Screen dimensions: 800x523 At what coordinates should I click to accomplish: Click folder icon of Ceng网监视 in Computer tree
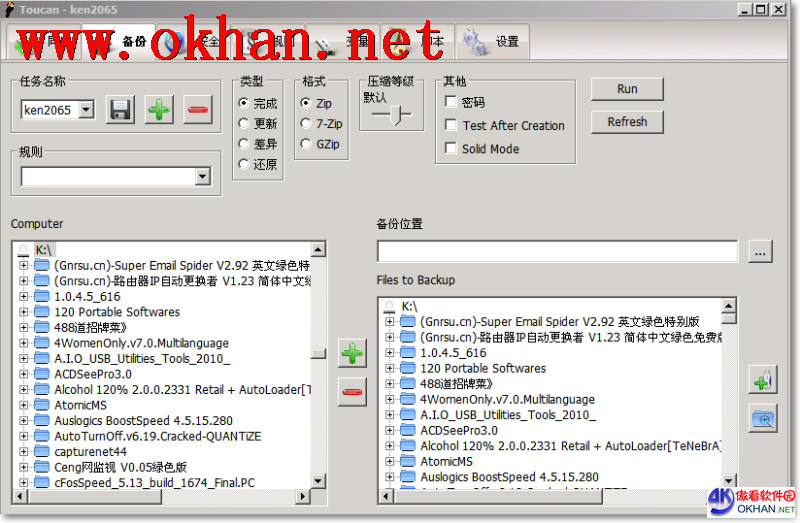pyautogui.click(x=41, y=467)
